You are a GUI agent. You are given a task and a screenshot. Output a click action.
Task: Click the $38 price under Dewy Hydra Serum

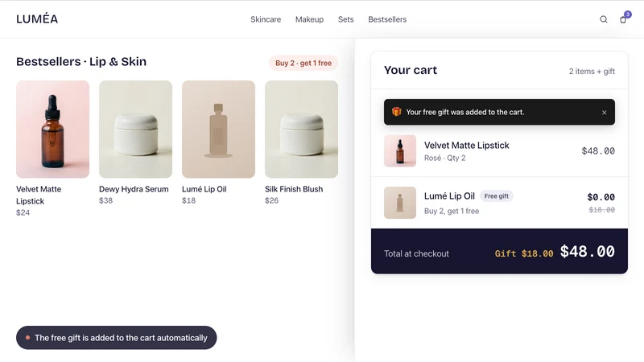[x=105, y=200]
